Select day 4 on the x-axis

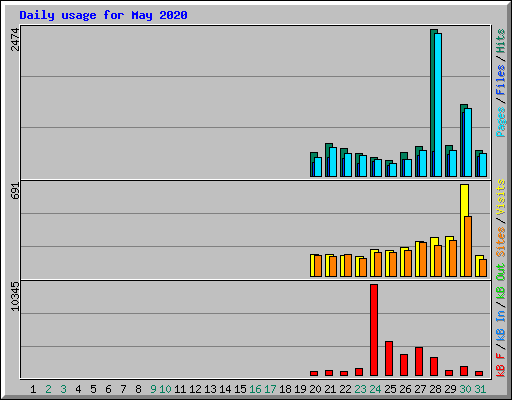[x=78, y=389]
